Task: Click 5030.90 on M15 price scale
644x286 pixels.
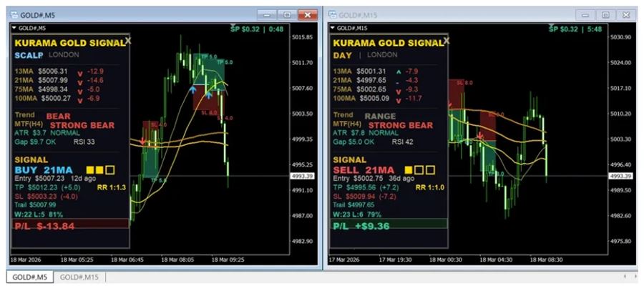Action: pyautogui.click(x=620, y=37)
